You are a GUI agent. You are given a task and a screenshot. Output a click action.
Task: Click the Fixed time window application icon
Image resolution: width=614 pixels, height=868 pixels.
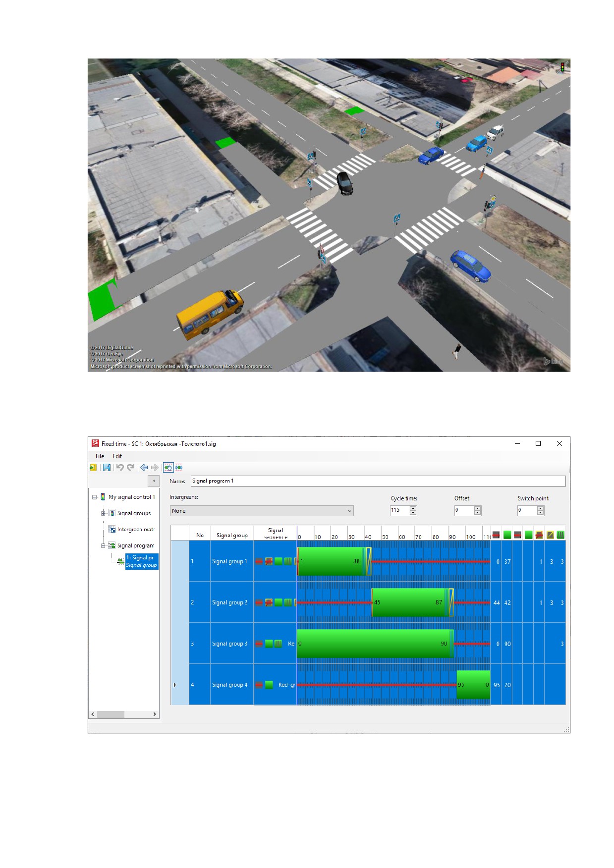96,443
